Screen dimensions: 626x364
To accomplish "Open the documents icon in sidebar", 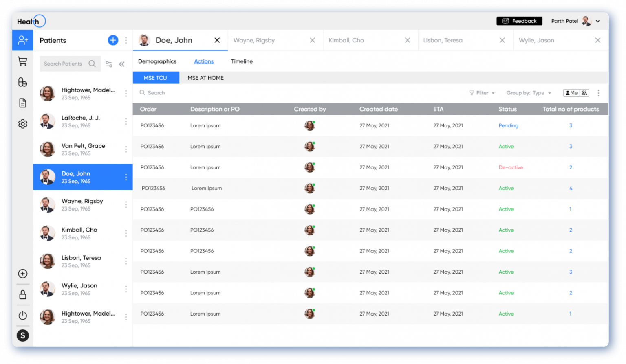I will (22, 103).
